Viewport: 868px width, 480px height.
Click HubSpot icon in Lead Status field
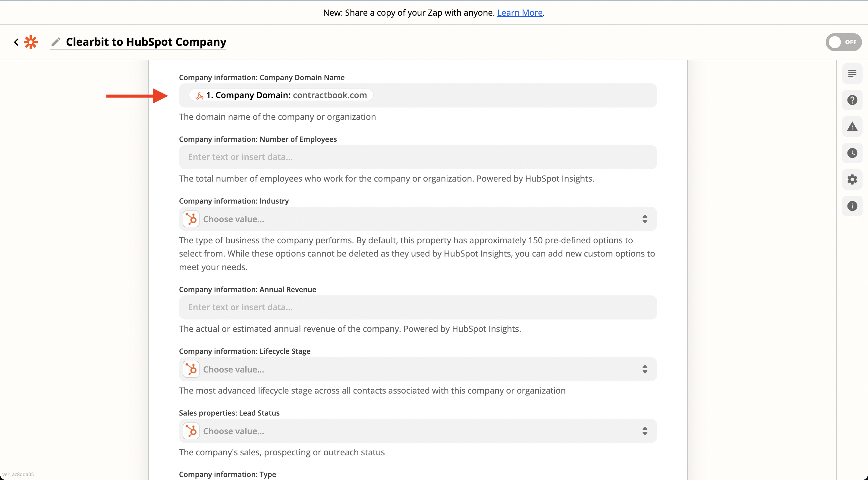pyautogui.click(x=191, y=431)
